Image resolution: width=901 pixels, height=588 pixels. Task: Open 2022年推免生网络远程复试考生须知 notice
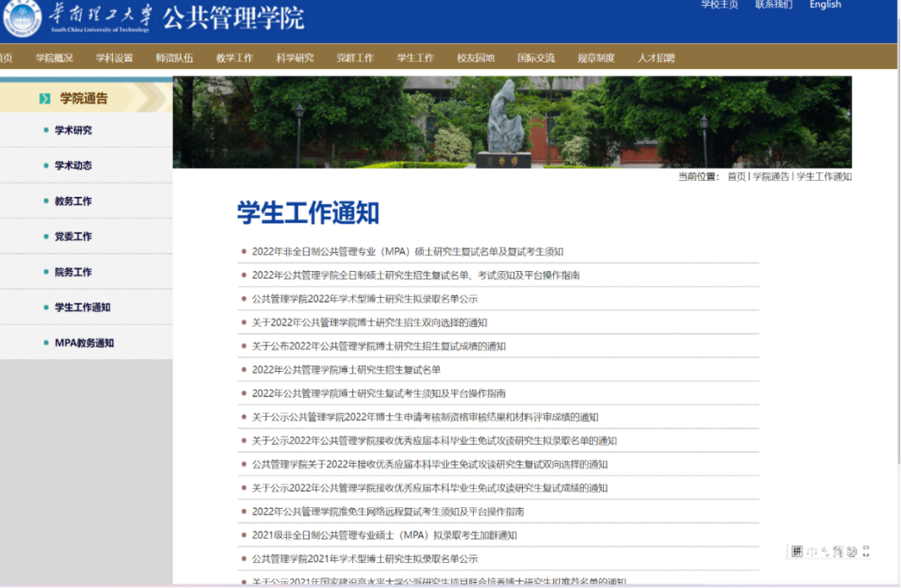pos(388,511)
